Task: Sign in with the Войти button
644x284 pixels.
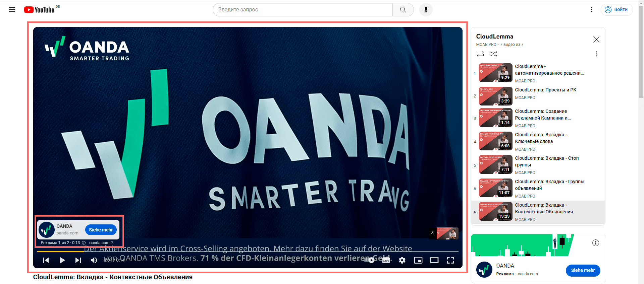Action: (616, 10)
